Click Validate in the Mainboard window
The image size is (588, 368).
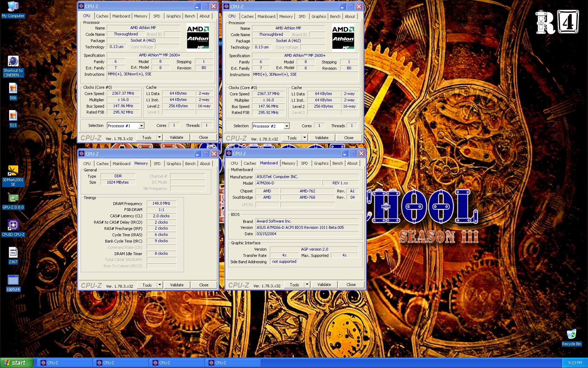point(324,285)
